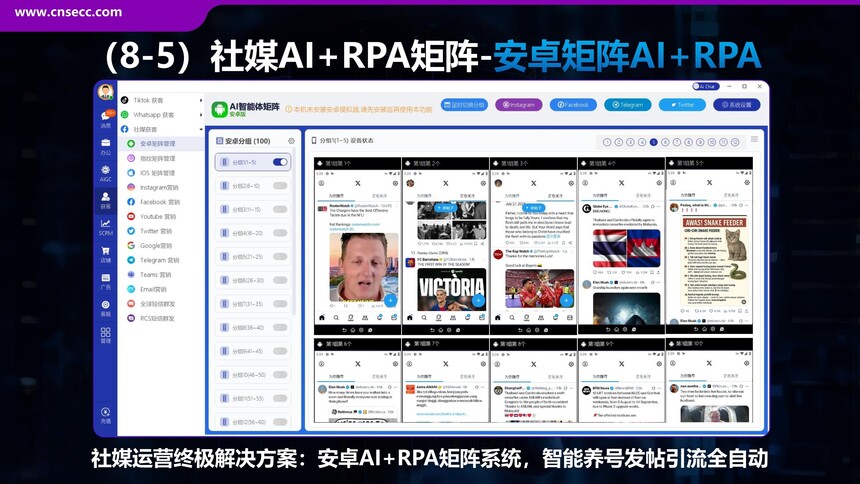Open the 店铺 shop cart sidebar icon
Screen dimensions: 860x484
105,255
